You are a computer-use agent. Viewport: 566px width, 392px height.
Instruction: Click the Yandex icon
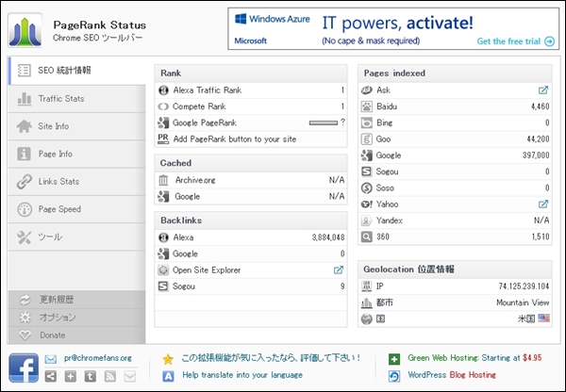[366, 220]
